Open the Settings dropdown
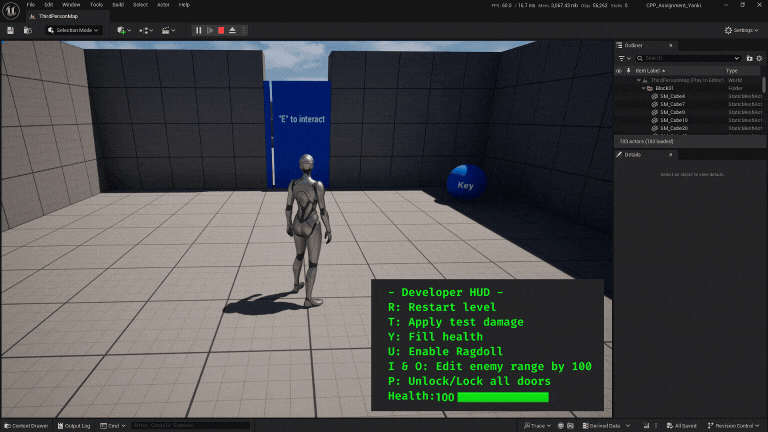Viewport: 768px width, 432px height. [x=741, y=30]
